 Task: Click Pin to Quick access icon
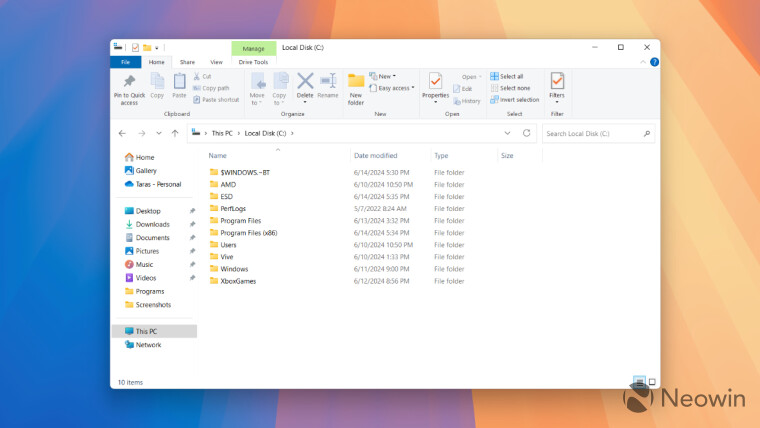coord(129,81)
